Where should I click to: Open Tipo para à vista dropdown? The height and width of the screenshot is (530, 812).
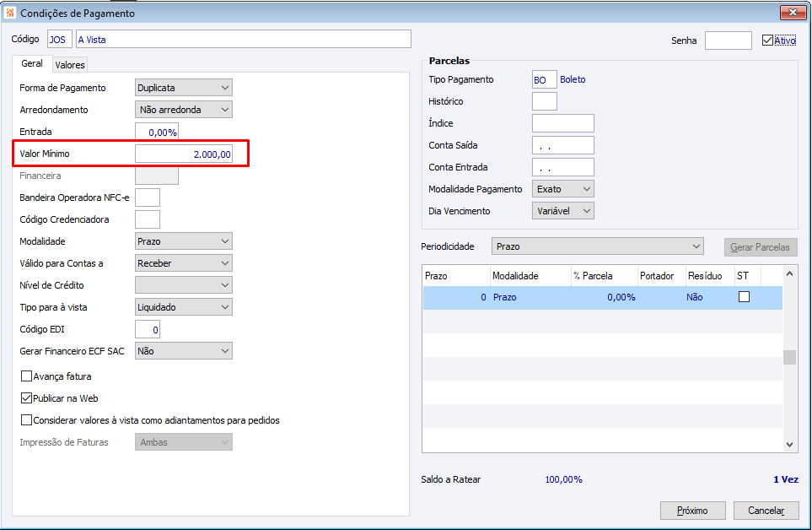[x=183, y=306]
